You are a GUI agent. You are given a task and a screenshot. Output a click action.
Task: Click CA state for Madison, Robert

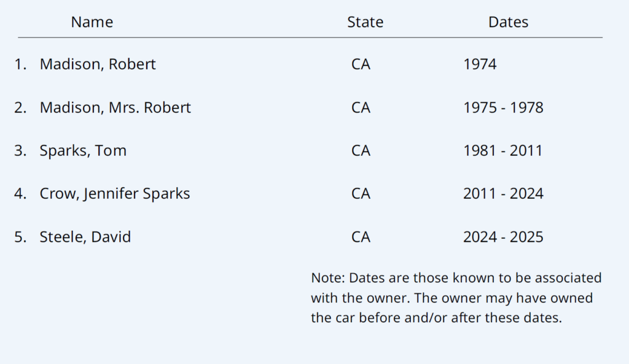[x=361, y=64]
